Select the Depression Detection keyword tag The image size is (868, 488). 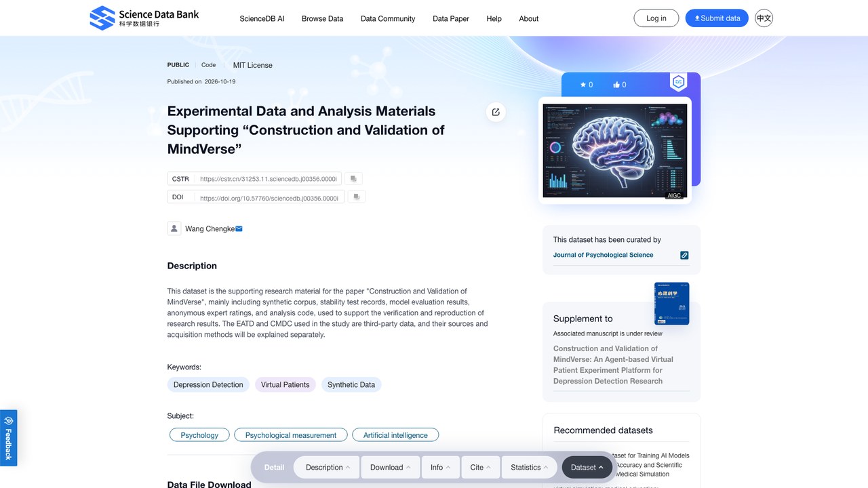[208, 385]
